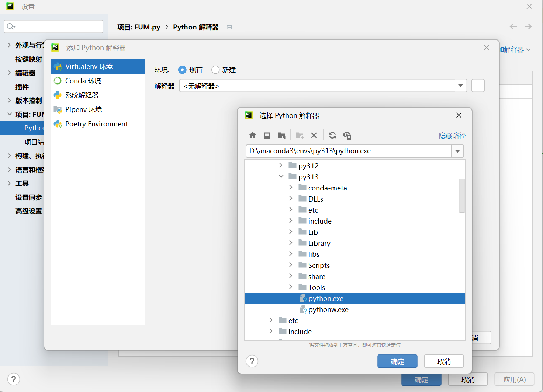Click the desktop directory toolbar icon
Viewport: 543px width, 392px height.
[267, 135]
